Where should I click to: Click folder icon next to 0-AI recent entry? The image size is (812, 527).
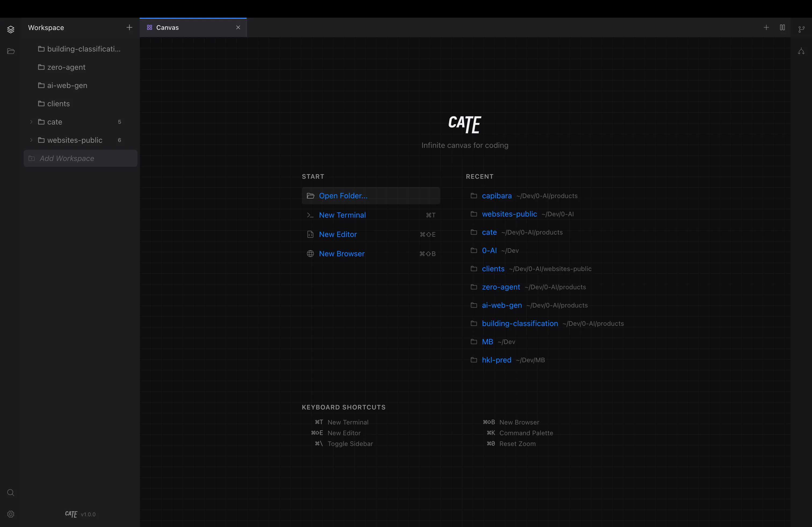pos(474,251)
